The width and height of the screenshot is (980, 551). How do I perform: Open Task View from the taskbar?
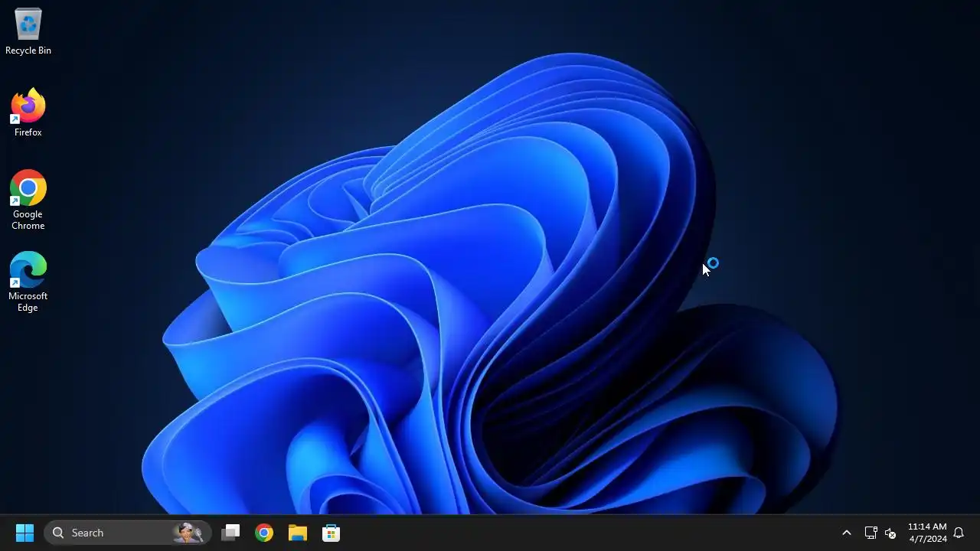click(x=230, y=533)
